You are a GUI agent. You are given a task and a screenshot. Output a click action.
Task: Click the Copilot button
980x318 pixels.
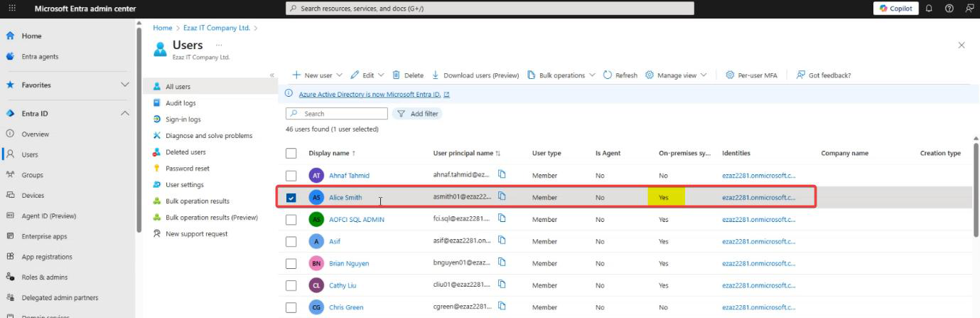point(895,9)
